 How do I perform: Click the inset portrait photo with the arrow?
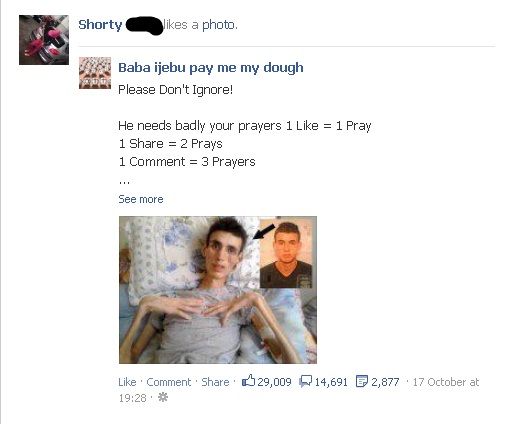(286, 254)
